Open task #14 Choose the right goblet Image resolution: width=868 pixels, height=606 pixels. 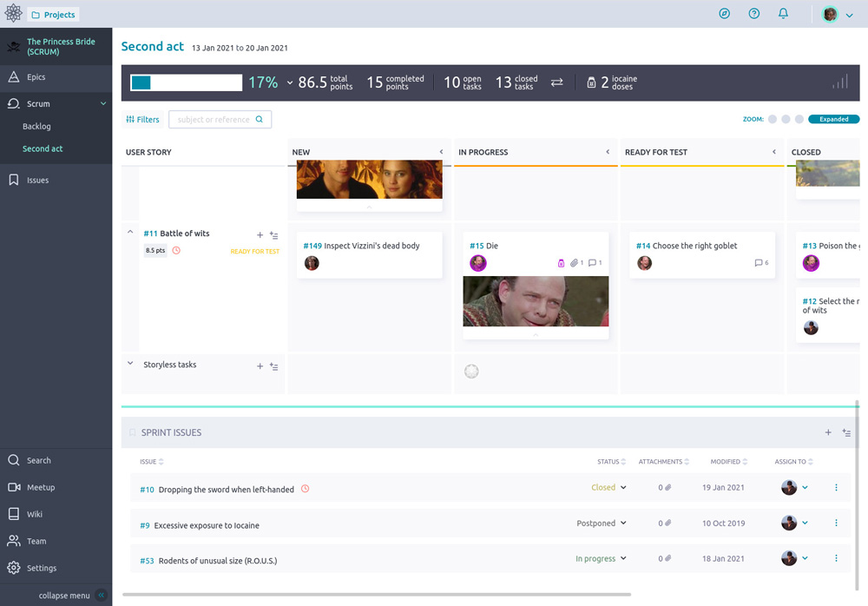[687, 246]
